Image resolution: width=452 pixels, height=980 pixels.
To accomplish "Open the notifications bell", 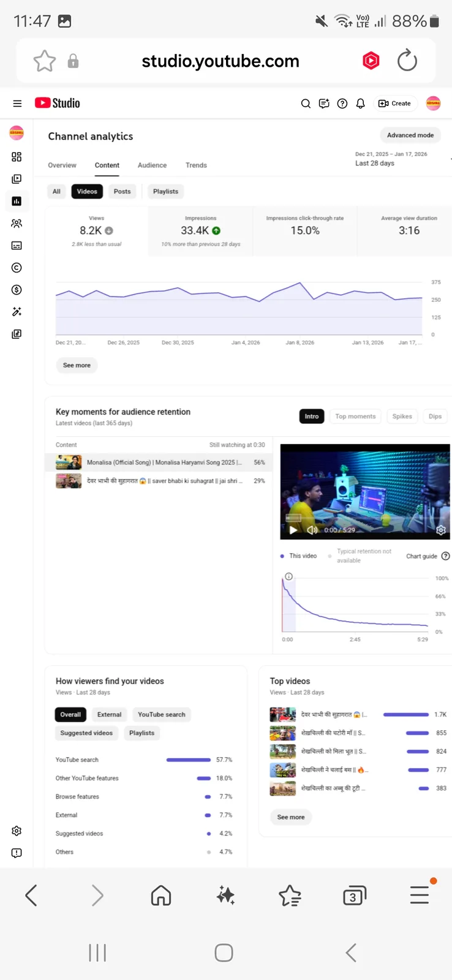I will click(x=360, y=104).
